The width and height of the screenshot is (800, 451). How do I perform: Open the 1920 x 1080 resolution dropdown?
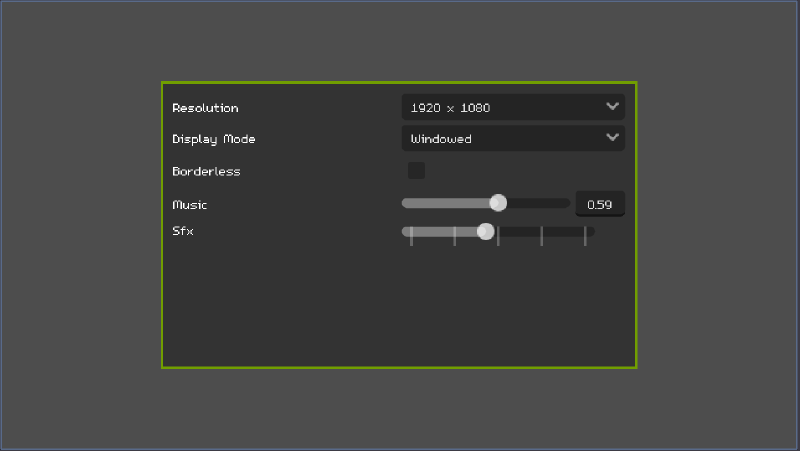pyautogui.click(x=500, y=107)
